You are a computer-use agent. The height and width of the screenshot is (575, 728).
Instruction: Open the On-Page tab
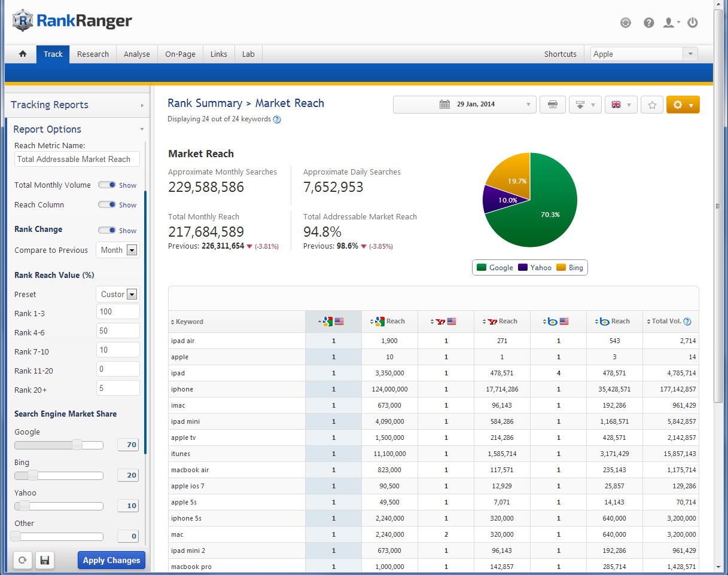click(x=180, y=54)
